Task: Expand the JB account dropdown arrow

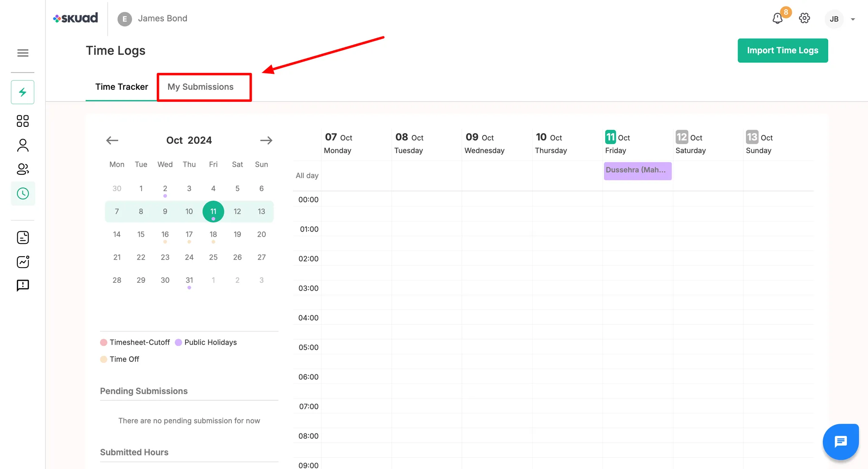Action: click(x=853, y=19)
